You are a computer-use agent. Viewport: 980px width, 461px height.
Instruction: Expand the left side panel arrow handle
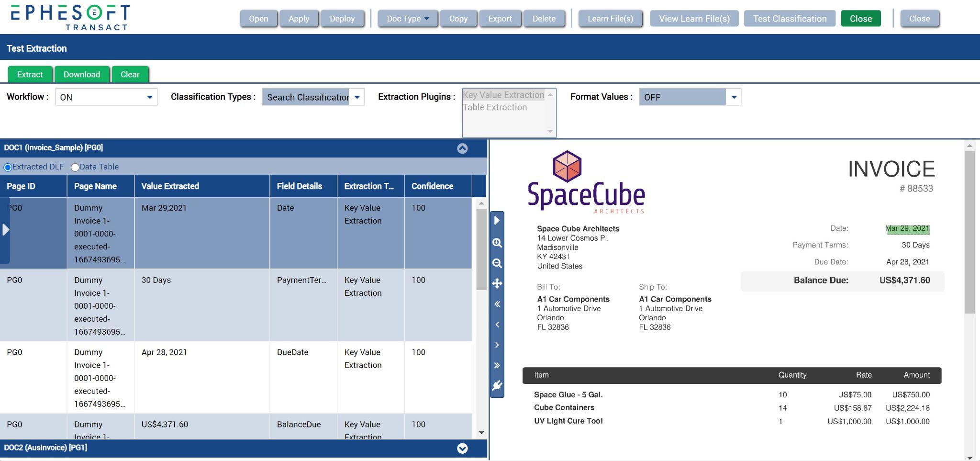(x=5, y=230)
